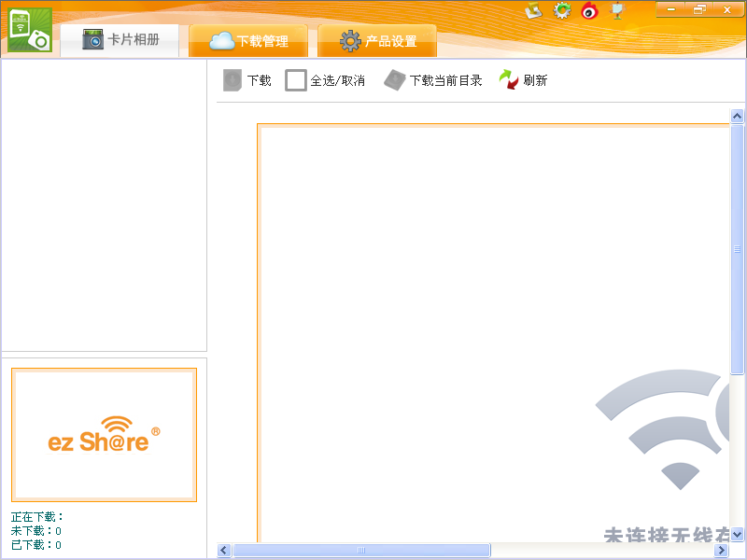The height and width of the screenshot is (560, 747).
Task: Toggle the 全选/取消 checkbox
Action: click(295, 80)
